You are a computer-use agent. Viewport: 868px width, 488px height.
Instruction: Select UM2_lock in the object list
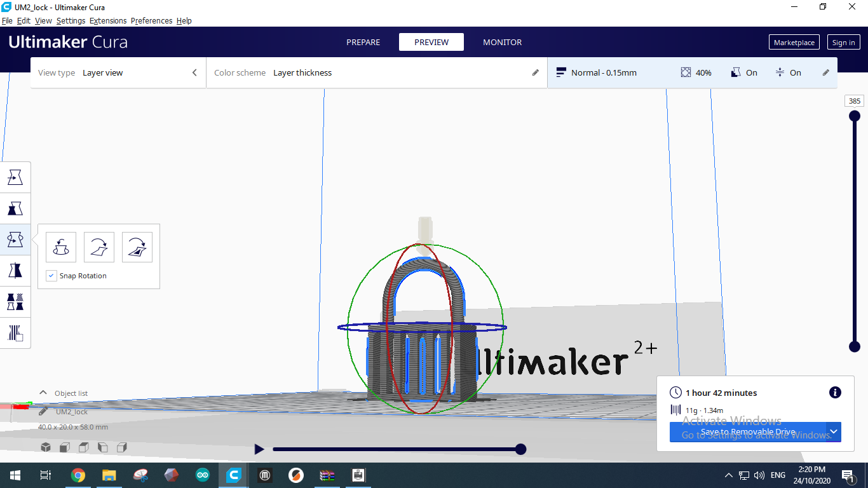71,411
